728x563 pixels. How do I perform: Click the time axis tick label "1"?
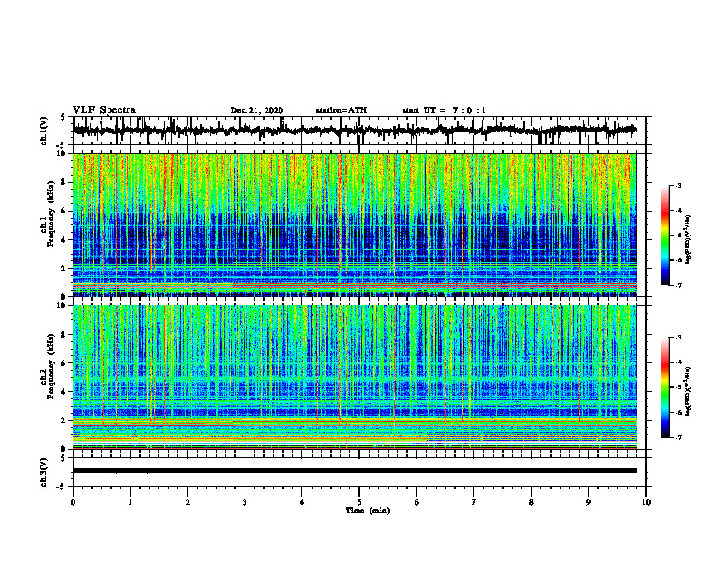coord(130,502)
